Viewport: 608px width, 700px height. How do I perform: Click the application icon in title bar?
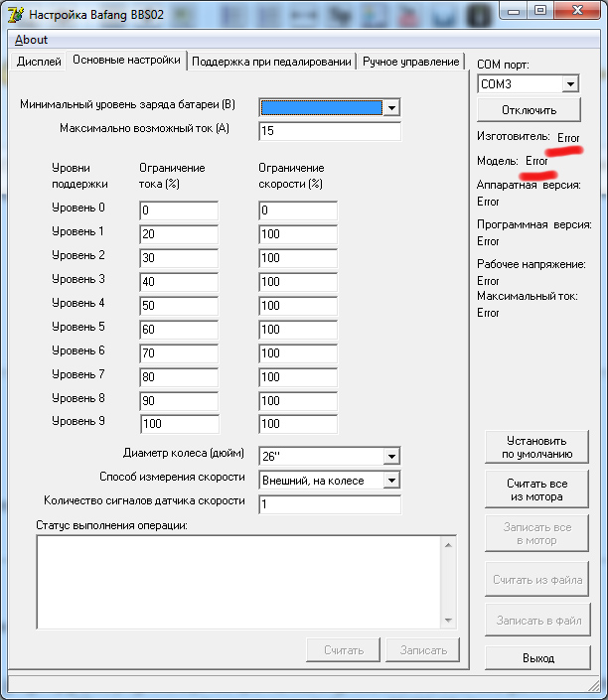(16, 14)
